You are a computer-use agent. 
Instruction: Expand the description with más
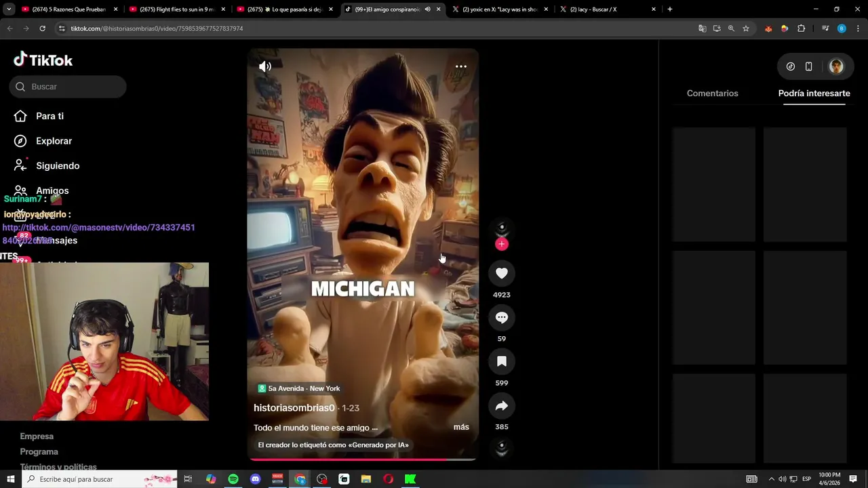tap(461, 428)
